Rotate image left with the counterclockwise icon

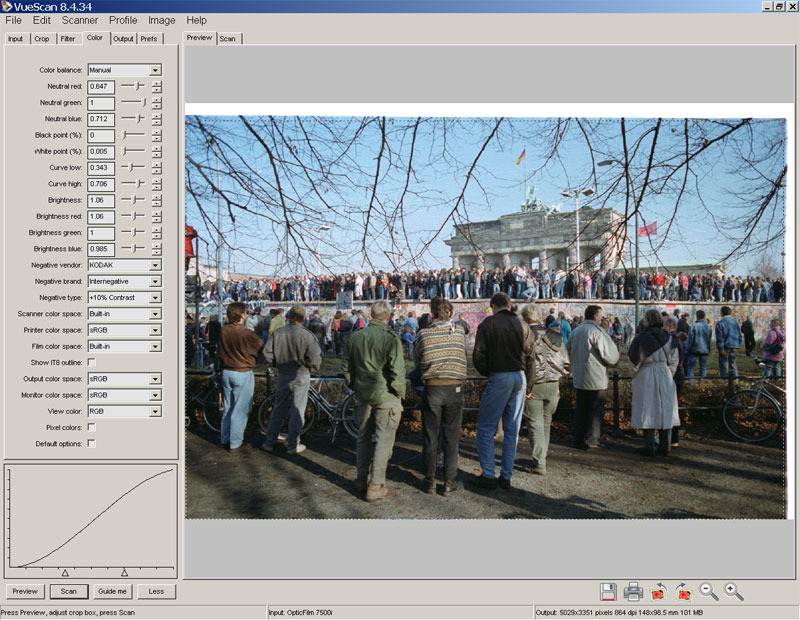pyautogui.click(x=659, y=591)
